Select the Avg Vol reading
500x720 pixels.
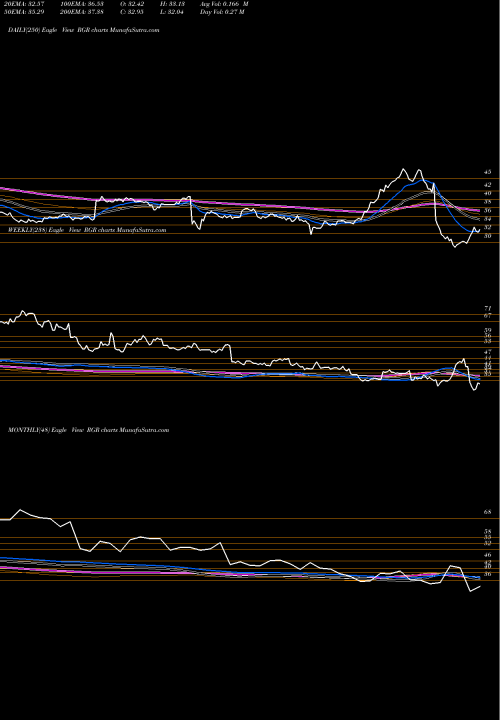pos(224,4)
